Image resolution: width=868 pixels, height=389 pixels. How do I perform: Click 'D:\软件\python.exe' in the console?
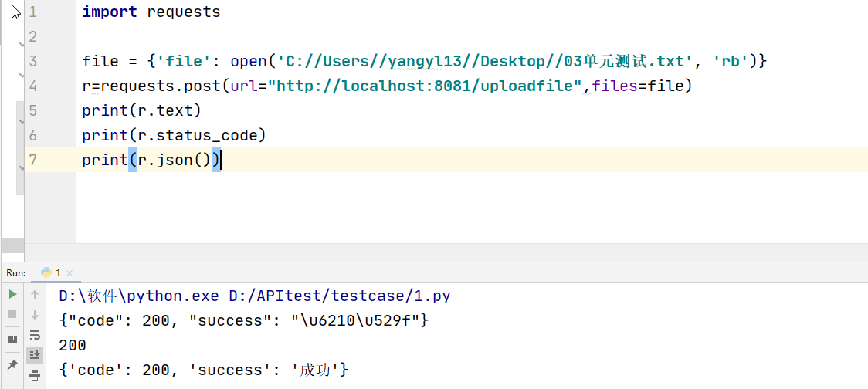point(139,296)
